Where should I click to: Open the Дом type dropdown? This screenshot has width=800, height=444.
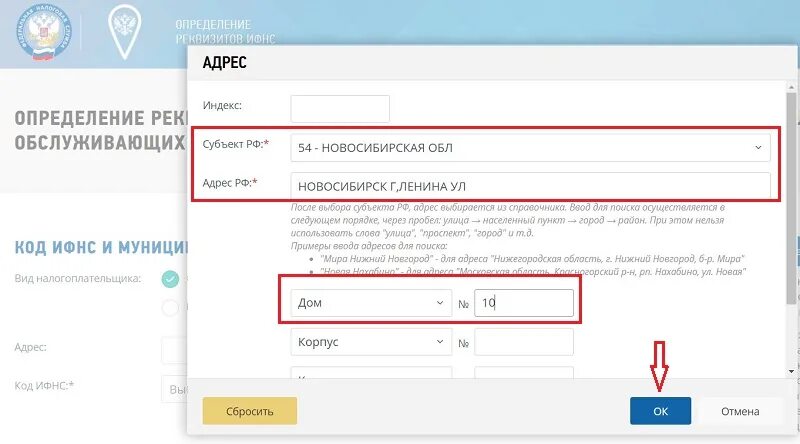pyautogui.click(x=371, y=303)
